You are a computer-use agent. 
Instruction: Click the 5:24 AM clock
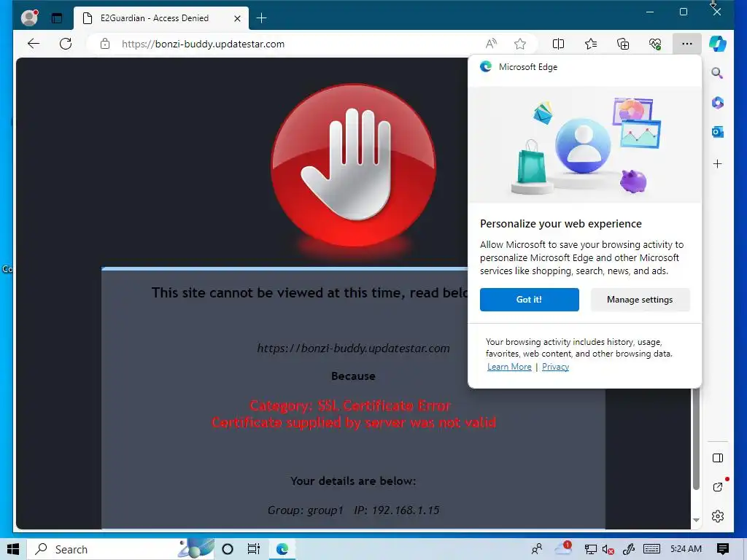coord(686,549)
